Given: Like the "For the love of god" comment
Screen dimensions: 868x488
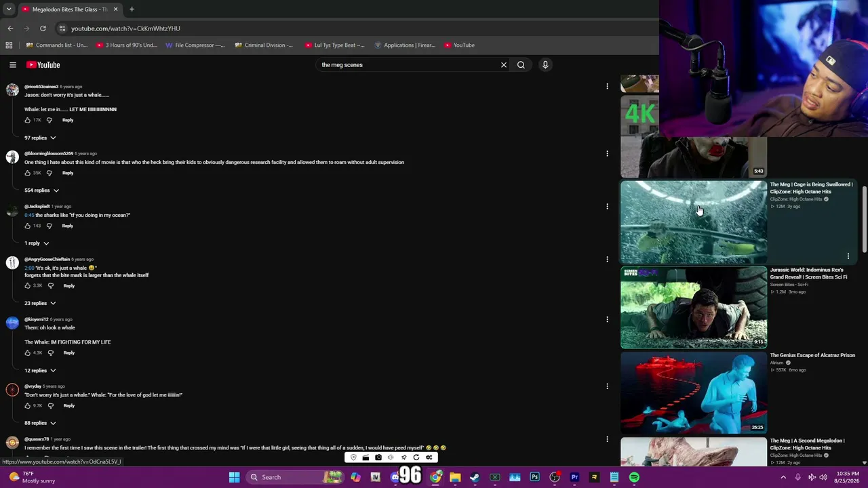Looking at the screenshot, I should [x=28, y=405].
